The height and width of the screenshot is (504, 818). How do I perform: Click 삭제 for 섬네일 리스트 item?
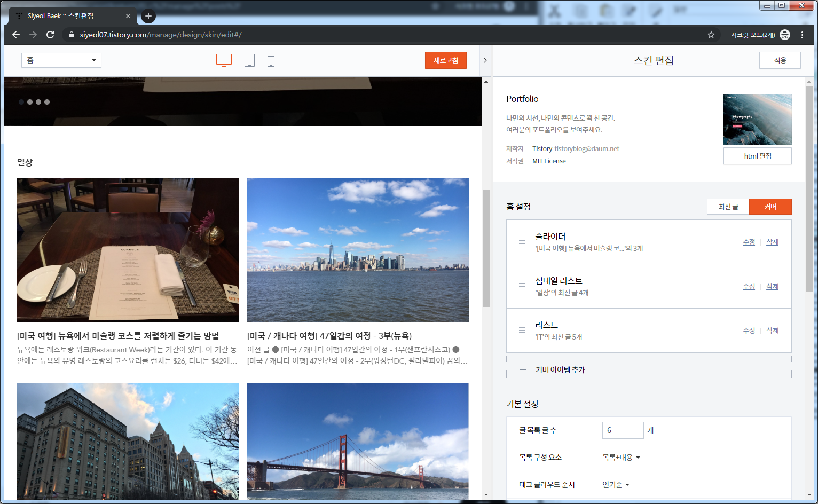(773, 286)
